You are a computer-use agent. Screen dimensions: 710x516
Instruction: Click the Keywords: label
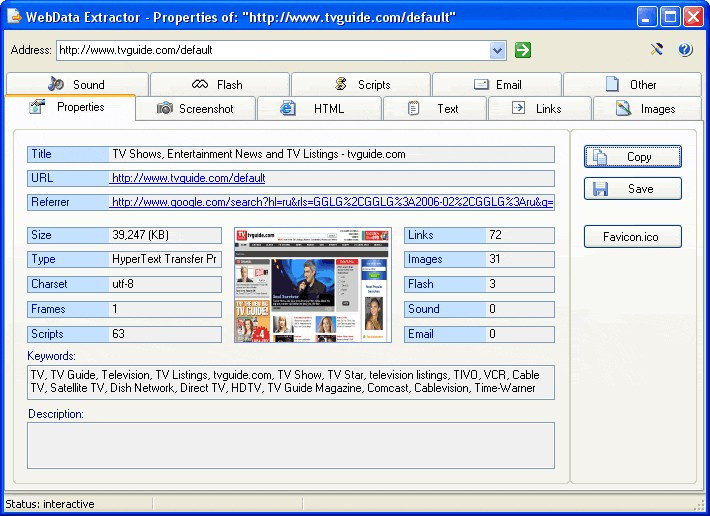(51, 356)
